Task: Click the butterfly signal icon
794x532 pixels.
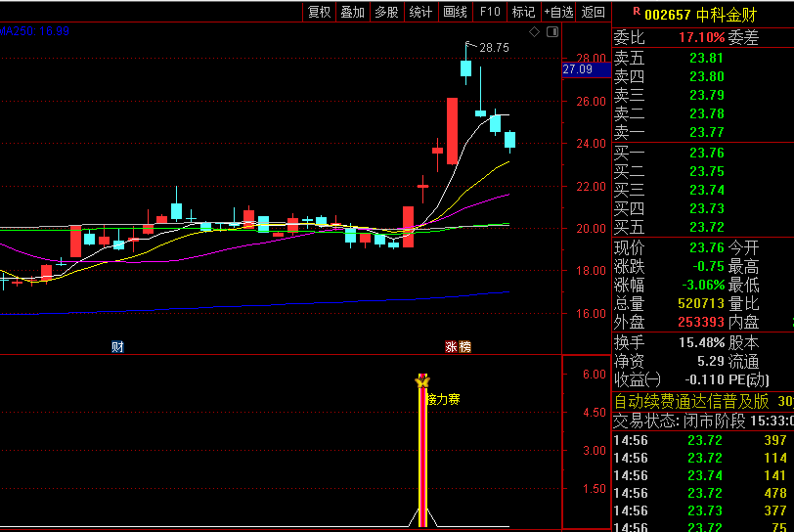Action: (422, 381)
